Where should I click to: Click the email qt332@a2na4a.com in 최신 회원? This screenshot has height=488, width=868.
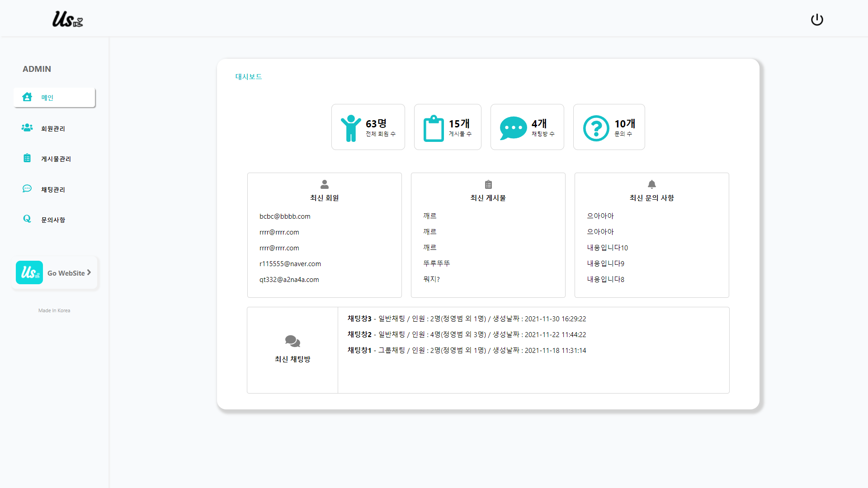289,279
